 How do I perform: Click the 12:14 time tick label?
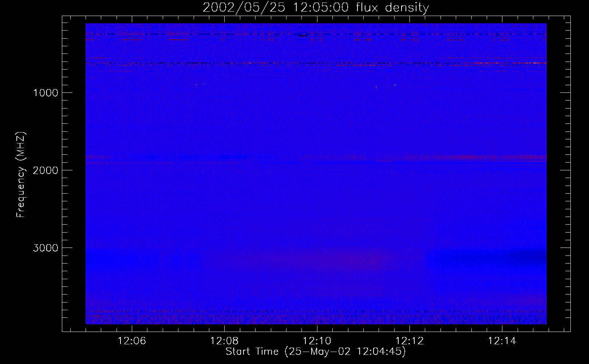[502, 341]
